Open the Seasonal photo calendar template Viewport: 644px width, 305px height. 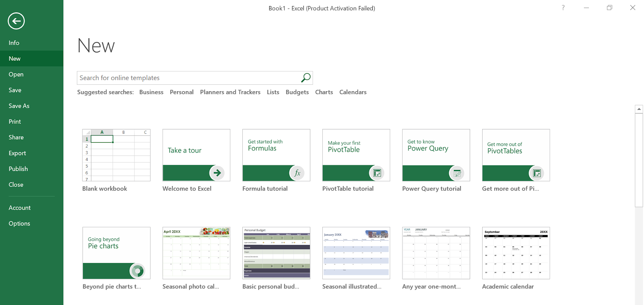tap(196, 253)
